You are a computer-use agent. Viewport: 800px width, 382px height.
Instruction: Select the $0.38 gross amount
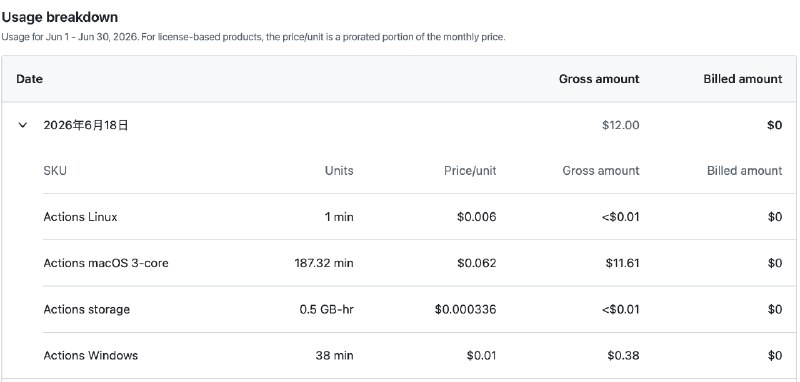tap(623, 355)
